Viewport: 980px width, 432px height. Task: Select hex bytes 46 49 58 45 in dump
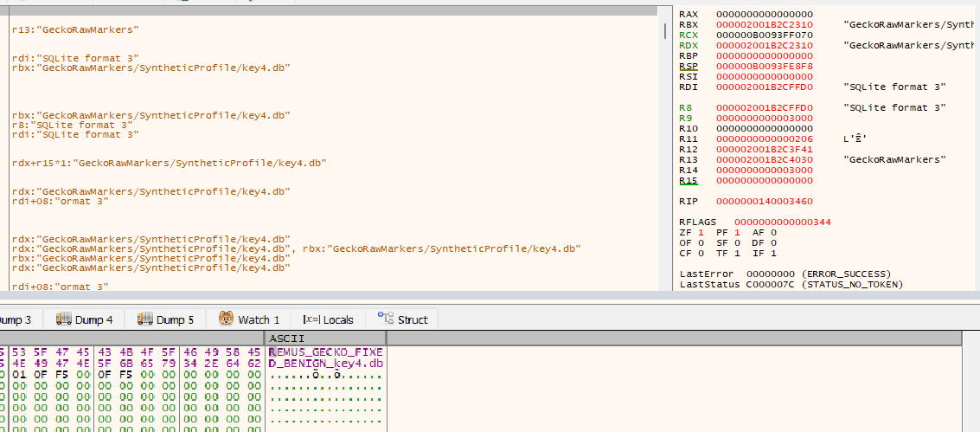[x=222, y=352]
